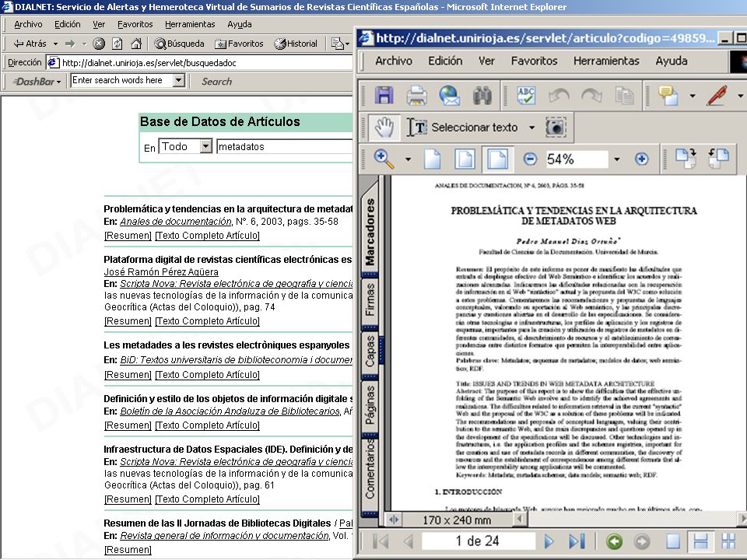Open the Archivo menu in the DIALNET window

tap(28, 24)
